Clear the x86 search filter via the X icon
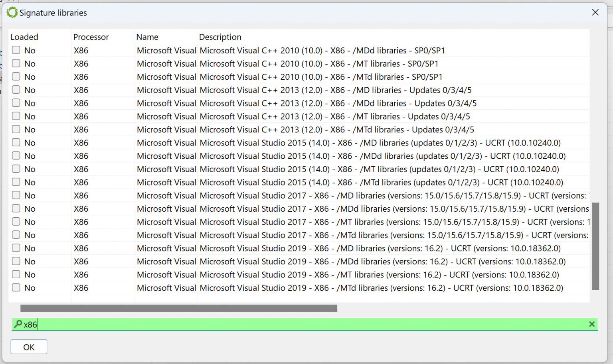 592,324
